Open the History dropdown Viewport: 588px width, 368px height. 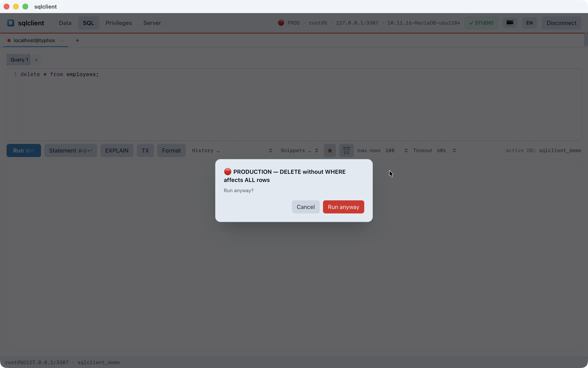(232, 150)
